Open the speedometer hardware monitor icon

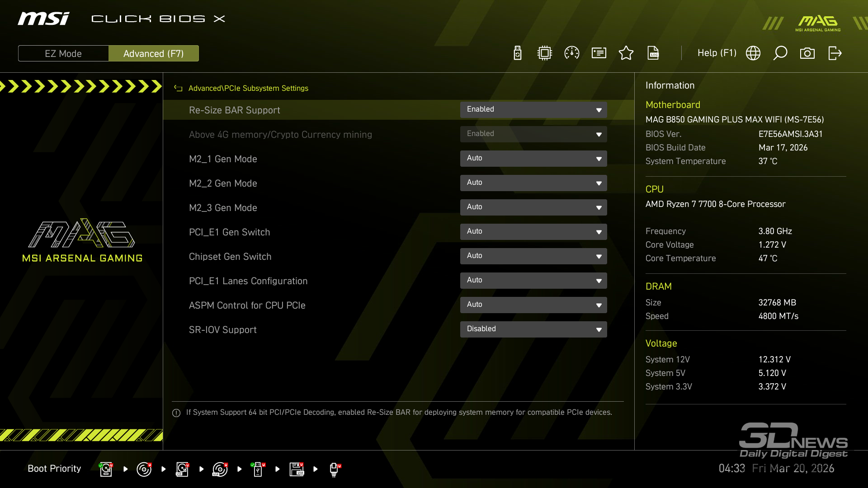tap(572, 53)
